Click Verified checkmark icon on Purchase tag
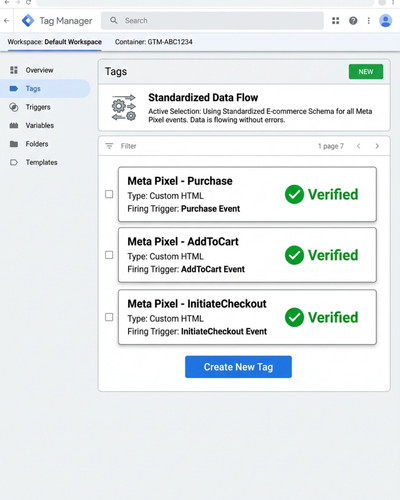Image resolution: width=400 pixels, height=500 pixels. click(294, 194)
